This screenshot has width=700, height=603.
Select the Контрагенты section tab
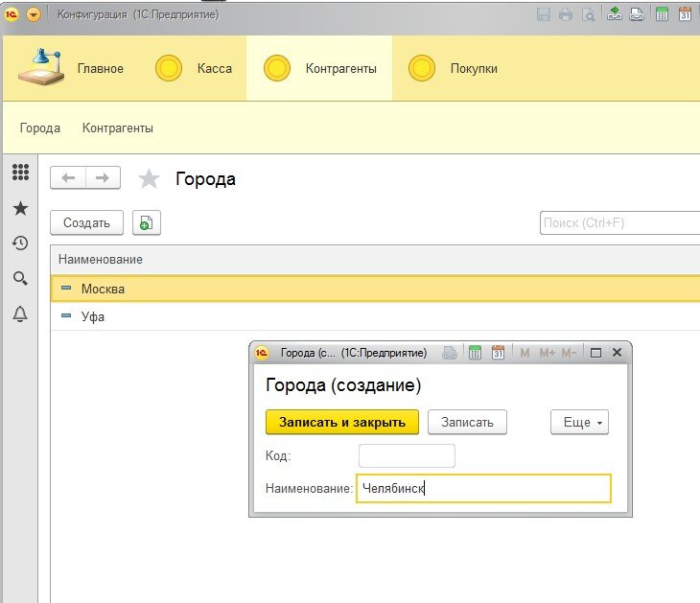319,68
